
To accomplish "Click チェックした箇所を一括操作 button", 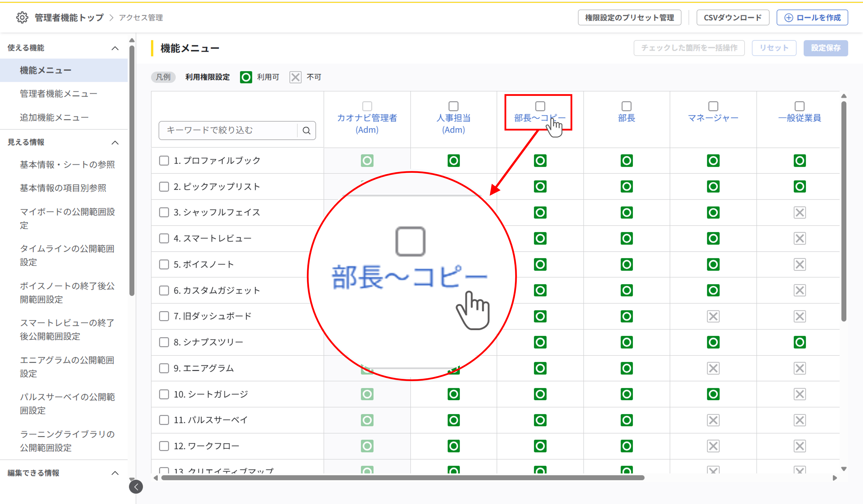I will (x=689, y=48).
